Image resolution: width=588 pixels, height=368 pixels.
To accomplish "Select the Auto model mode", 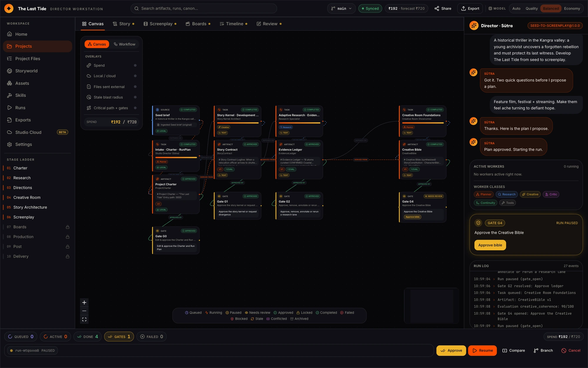I will tap(516, 9).
